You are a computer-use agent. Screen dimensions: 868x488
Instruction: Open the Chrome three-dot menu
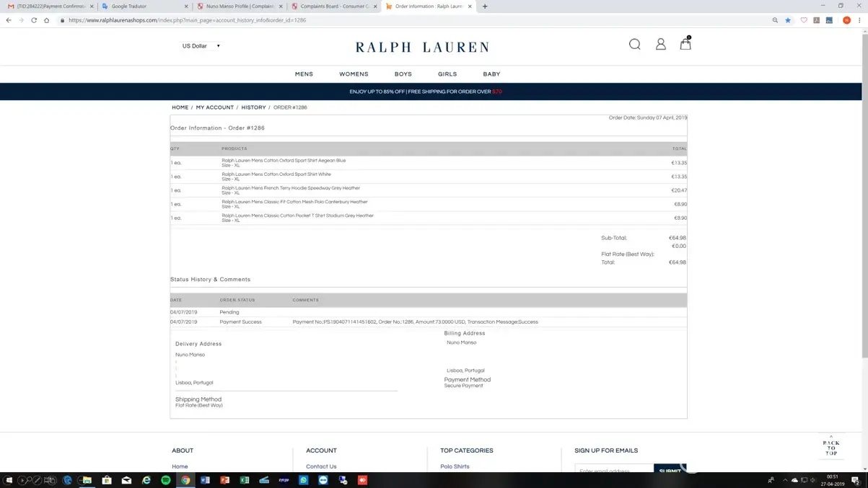[859, 20]
